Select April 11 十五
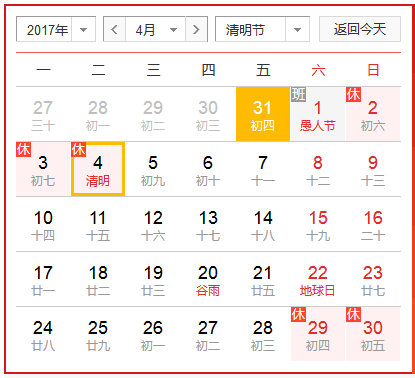415x378 pixels. pyautogui.click(x=98, y=224)
